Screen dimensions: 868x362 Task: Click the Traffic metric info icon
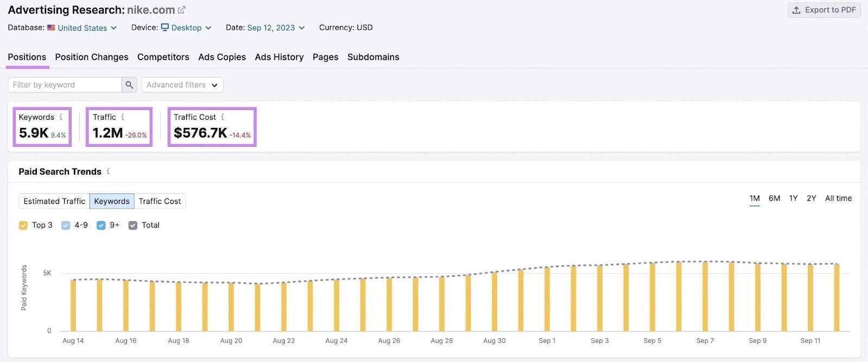point(123,117)
